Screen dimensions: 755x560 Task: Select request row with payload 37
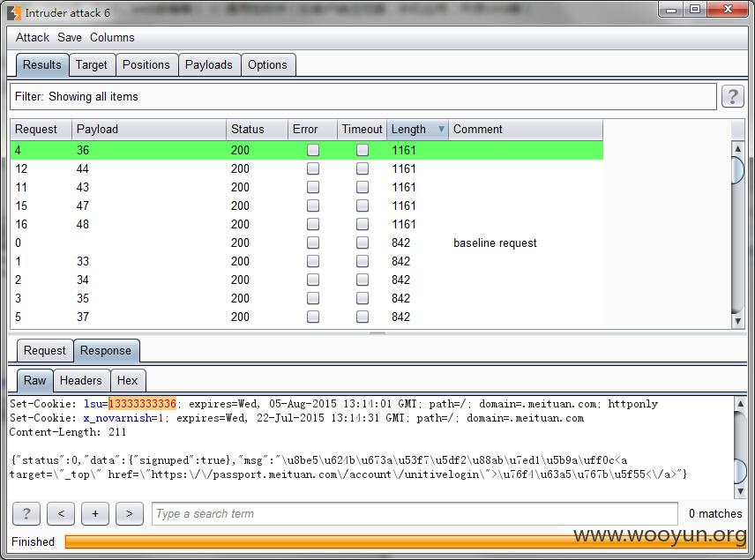(x=306, y=317)
